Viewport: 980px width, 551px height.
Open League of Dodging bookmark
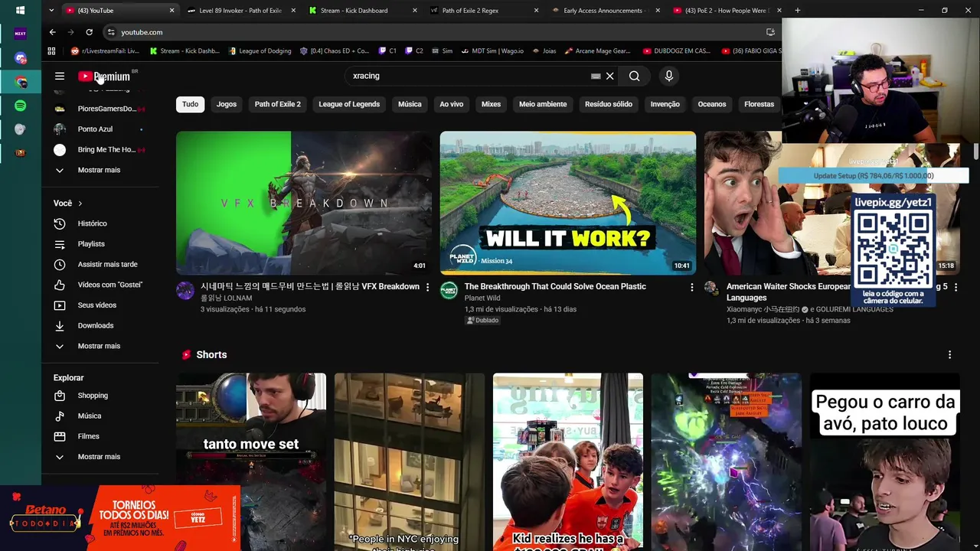click(260, 51)
